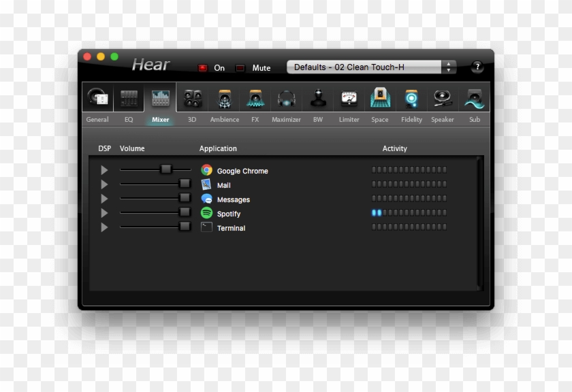Click the help question mark button
Viewport: 572px width, 392px height.
point(477,67)
